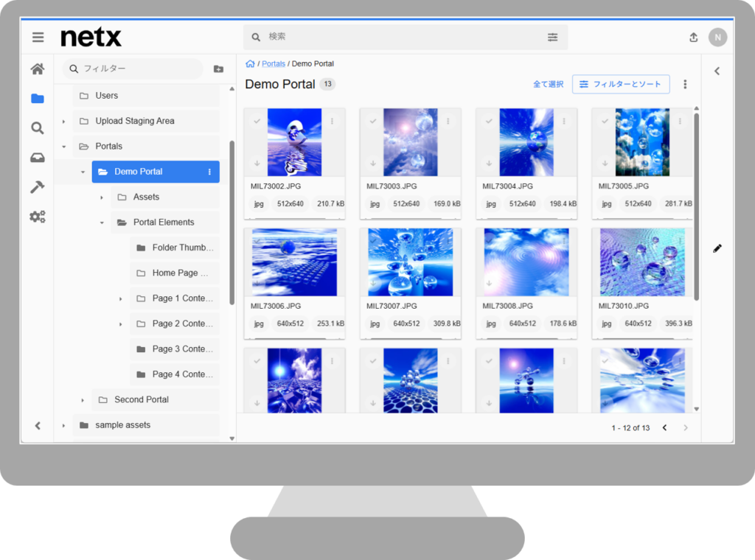Select checkmark on MIL73002.JPG thumbnail
The height and width of the screenshot is (560, 755).
click(x=257, y=121)
